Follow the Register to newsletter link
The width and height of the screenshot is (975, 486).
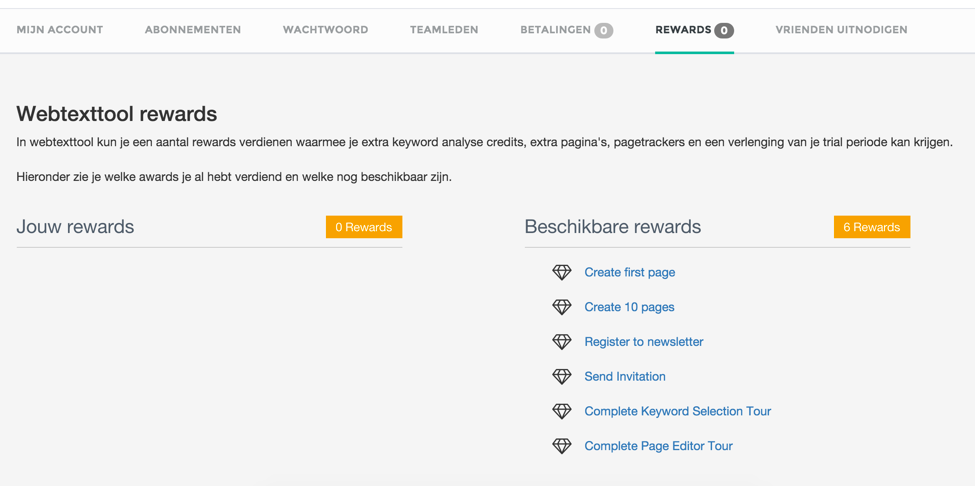pyautogui.click(x=643, y=342)
